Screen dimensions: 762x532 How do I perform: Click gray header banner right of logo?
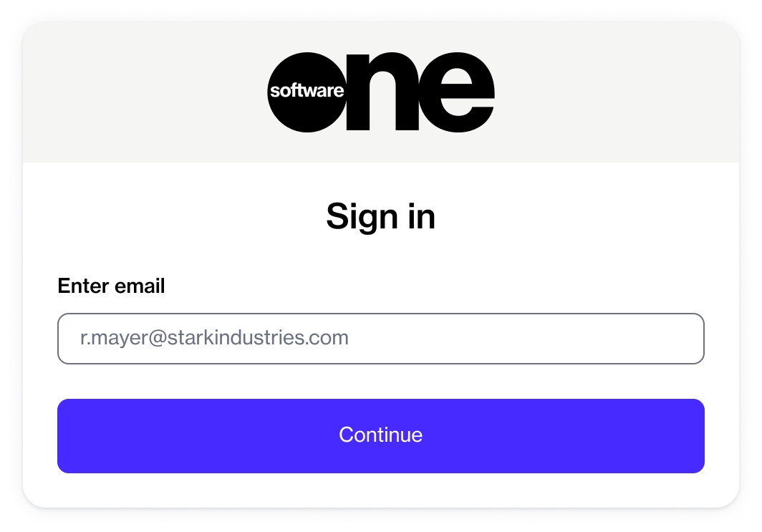click(616, 92)
